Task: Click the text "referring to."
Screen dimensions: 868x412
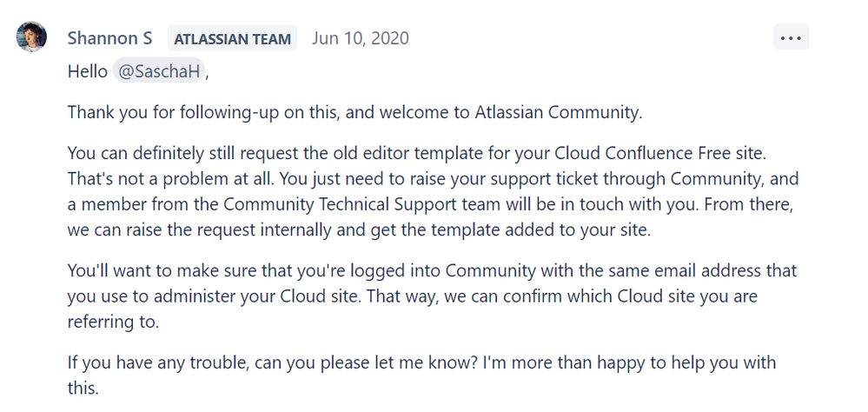Action: point(114,322)
